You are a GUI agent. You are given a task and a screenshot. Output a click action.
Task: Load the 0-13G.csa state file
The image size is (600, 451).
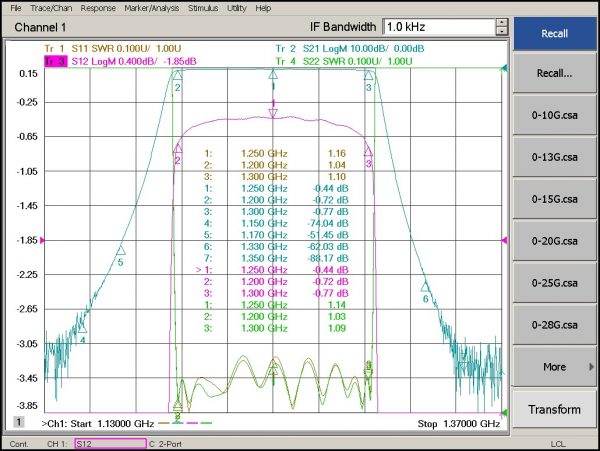[x=554, y=157]
